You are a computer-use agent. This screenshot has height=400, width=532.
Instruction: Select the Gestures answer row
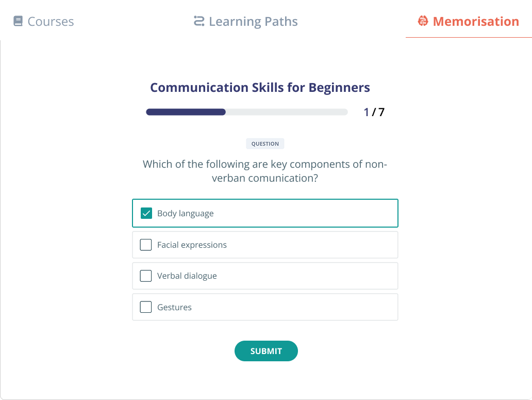tap(265, 307)
